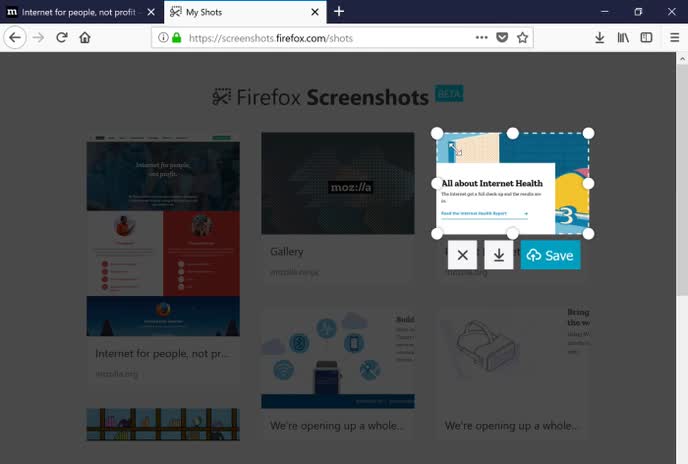Open the Library icon in toolbar

(x=623, y=38)
